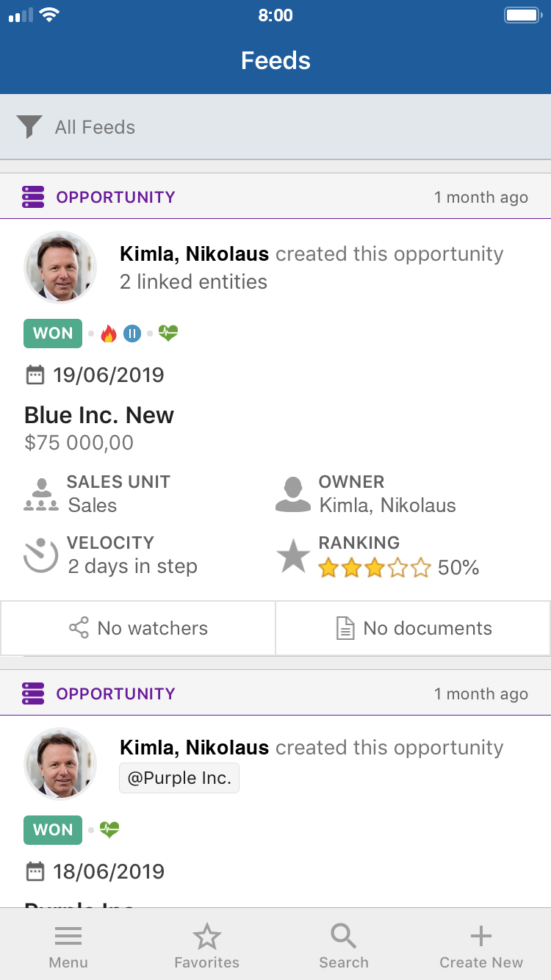Screen dimensions: 551x980
Task: Tap the green heartbeat icon on Blue Inc.
Action: point(168,334)
